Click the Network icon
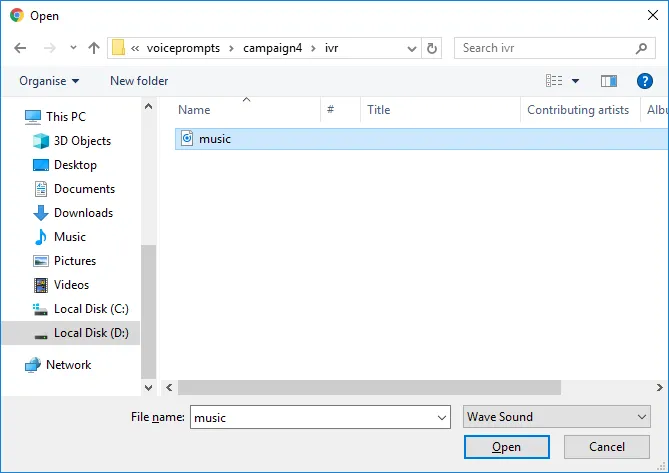The image size is (669, 473). point(33,365)
